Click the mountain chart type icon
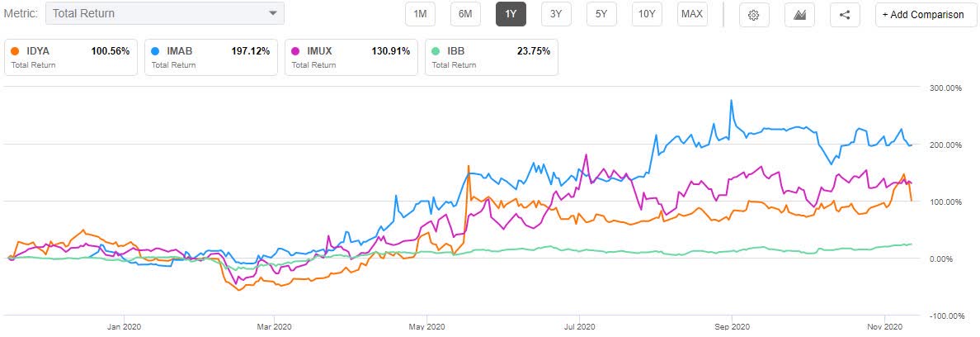 point(799,14)
